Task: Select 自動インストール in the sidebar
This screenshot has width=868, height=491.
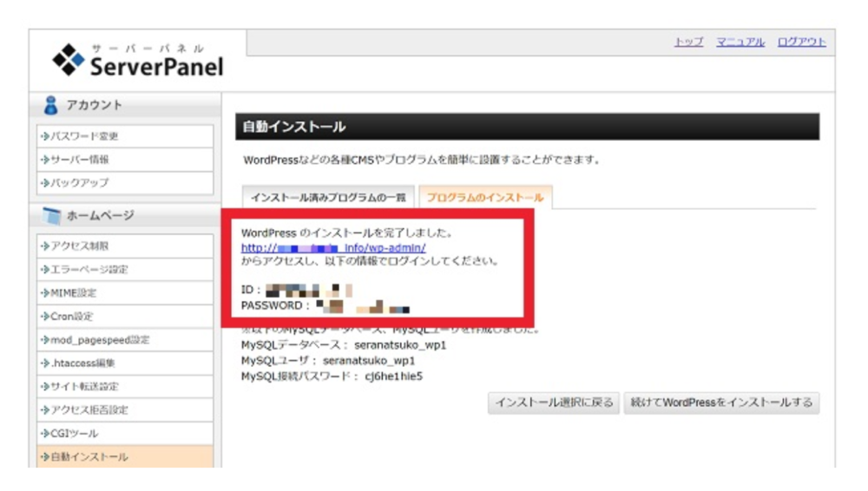Action: click(125, 456)
